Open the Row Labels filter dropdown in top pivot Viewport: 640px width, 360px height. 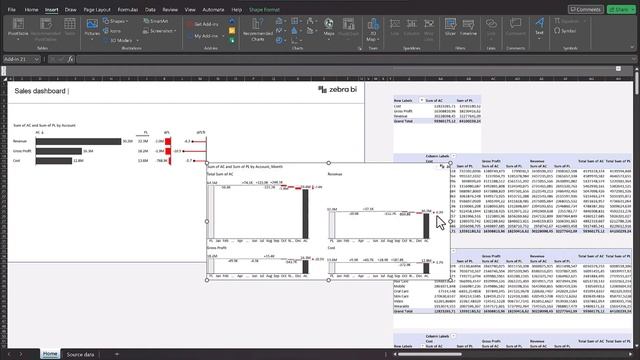[422, 100]
